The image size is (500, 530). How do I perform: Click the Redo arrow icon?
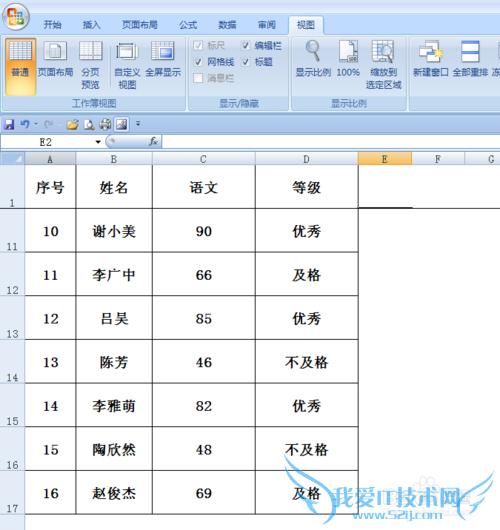49,124
